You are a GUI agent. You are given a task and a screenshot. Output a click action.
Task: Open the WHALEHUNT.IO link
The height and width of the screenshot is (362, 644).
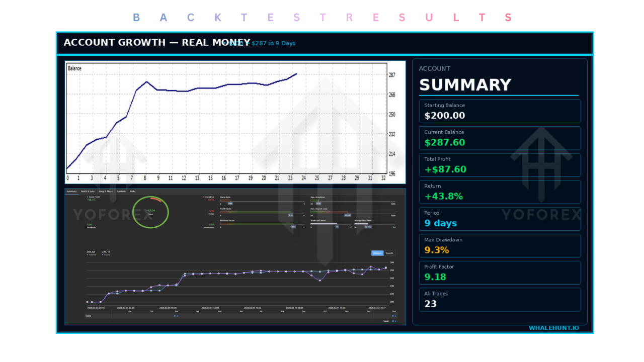click(553, 328)
